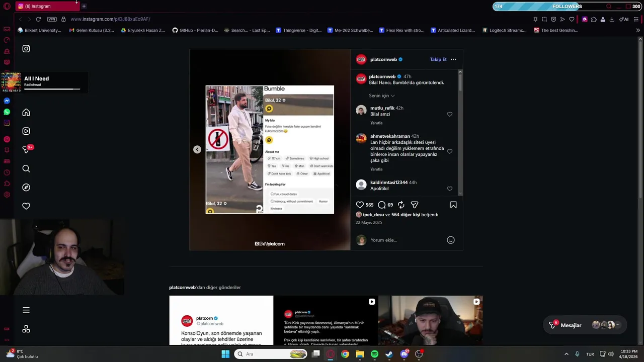Like ahmetvekahraman's comment
644x362 pixels.
450,151
